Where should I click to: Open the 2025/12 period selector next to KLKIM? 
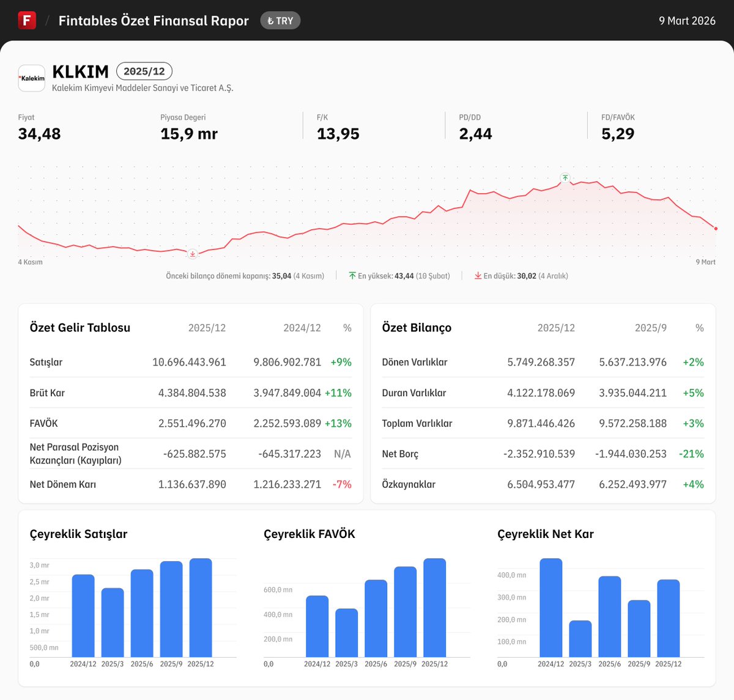point(144,71)
